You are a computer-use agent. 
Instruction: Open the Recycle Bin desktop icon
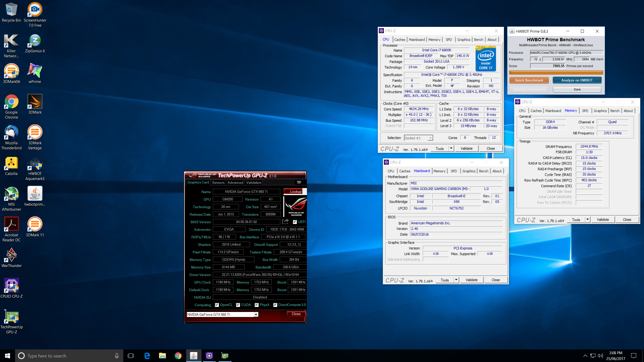pyautogui.click(x=11, y=13)
